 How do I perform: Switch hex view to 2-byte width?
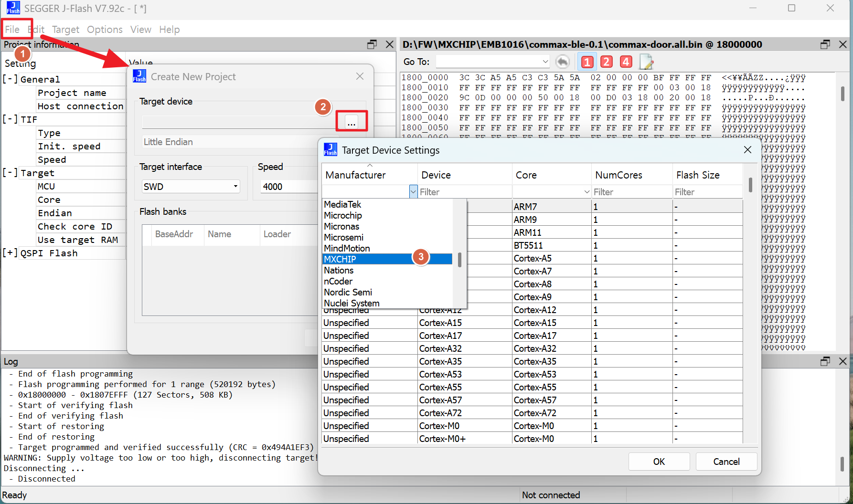(x=607, y=62)
